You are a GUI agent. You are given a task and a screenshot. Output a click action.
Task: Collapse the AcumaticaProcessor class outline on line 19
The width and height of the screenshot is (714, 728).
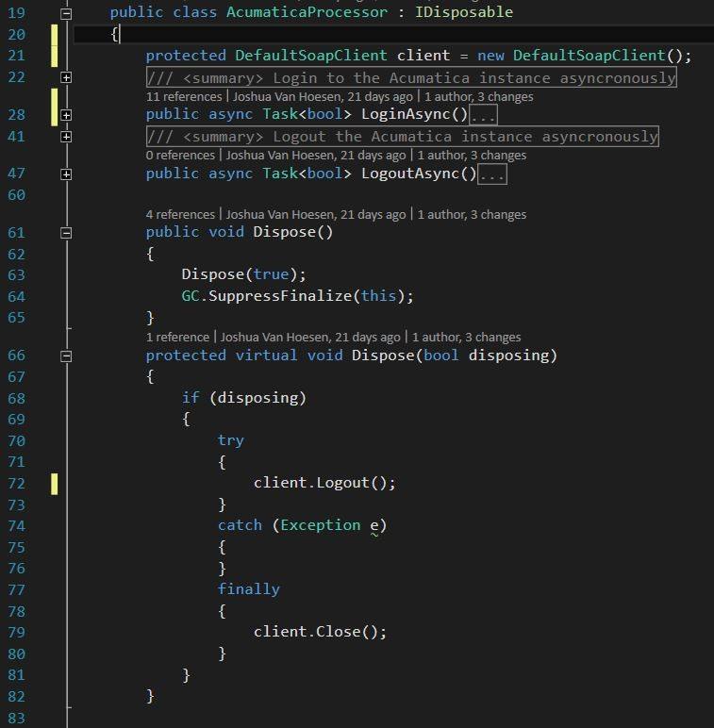coord(66,14)
